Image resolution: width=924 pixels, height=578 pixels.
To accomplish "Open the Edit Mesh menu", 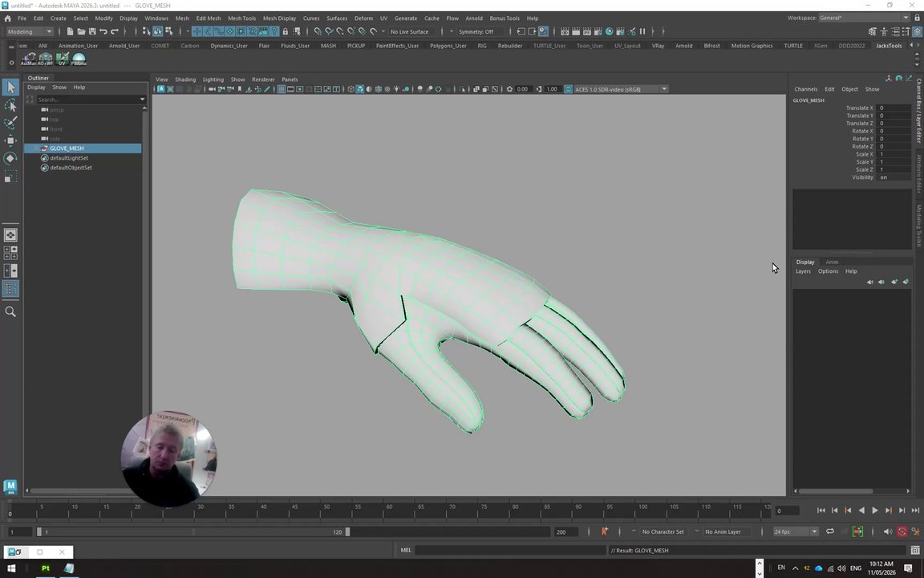I will coord(208,18).
